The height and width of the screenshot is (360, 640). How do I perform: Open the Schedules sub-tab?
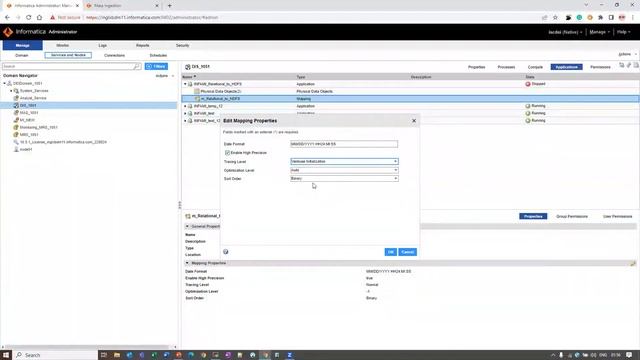coord(158,55)
